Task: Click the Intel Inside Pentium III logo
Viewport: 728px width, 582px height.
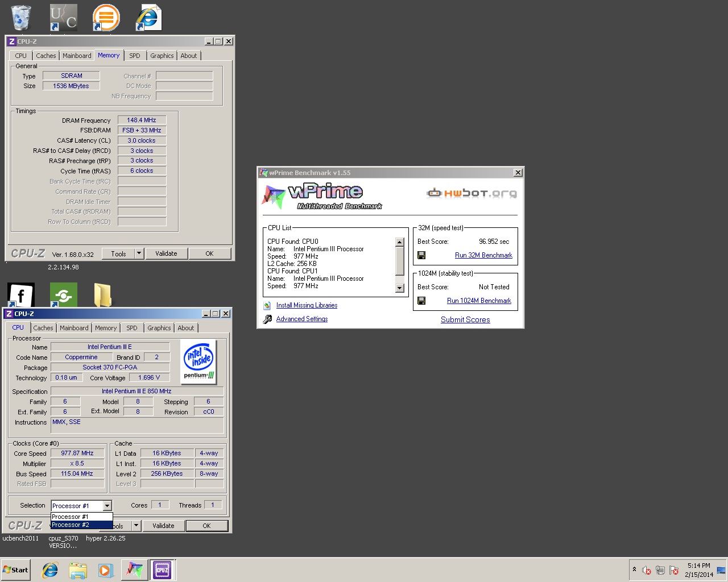Action: click(x=198, y=361)
